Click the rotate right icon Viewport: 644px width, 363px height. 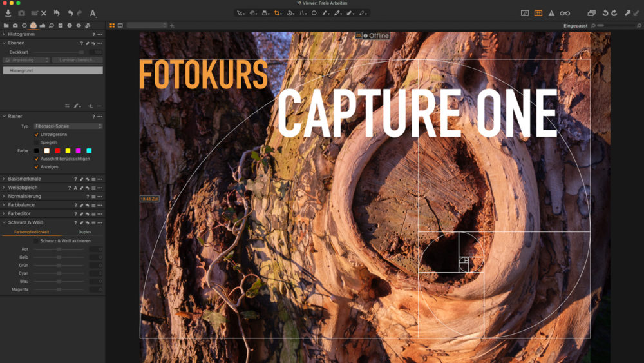click(614, 13)
